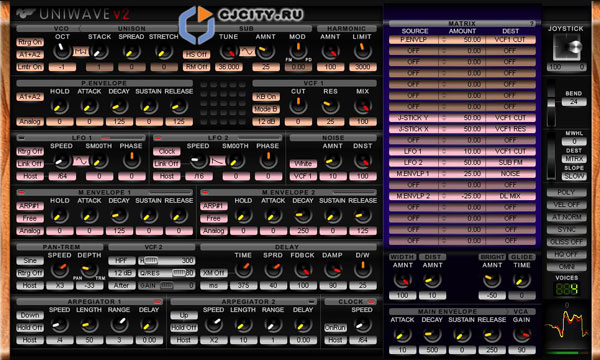This screenshot has height=360, width=600.
Task: Open the SUB FM destination cell in the Matrix
Action: [x=510, y=163]
